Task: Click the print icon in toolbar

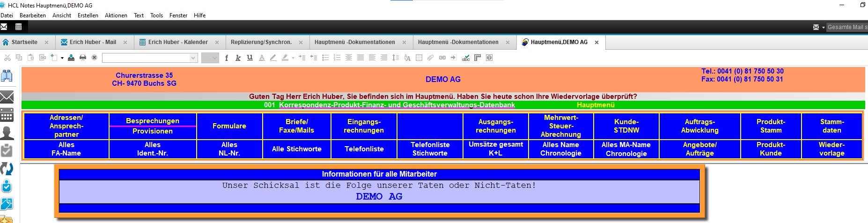Action: pos(83,58)
